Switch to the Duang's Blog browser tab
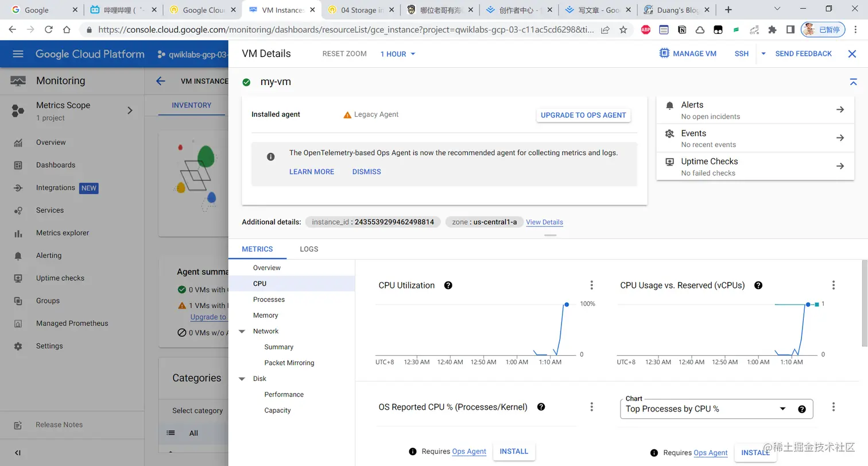Image resolution: width=868 pixels, height=466 pixels. (677, 10)
